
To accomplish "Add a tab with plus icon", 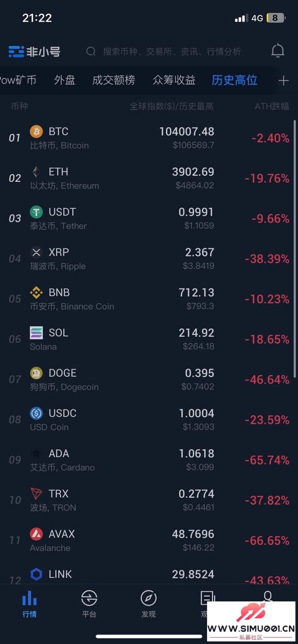I will (x=283, y=81).
